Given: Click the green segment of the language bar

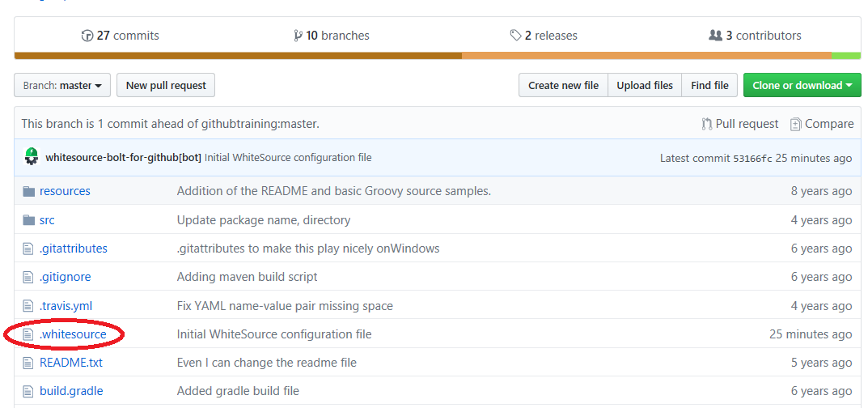Looking at the screenshot, I should point(846,56).
